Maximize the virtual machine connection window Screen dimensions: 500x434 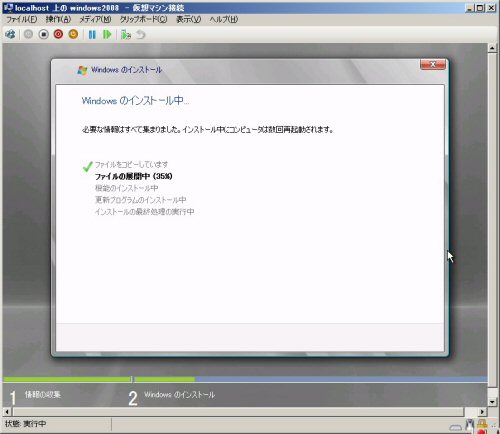pos(480,8)
